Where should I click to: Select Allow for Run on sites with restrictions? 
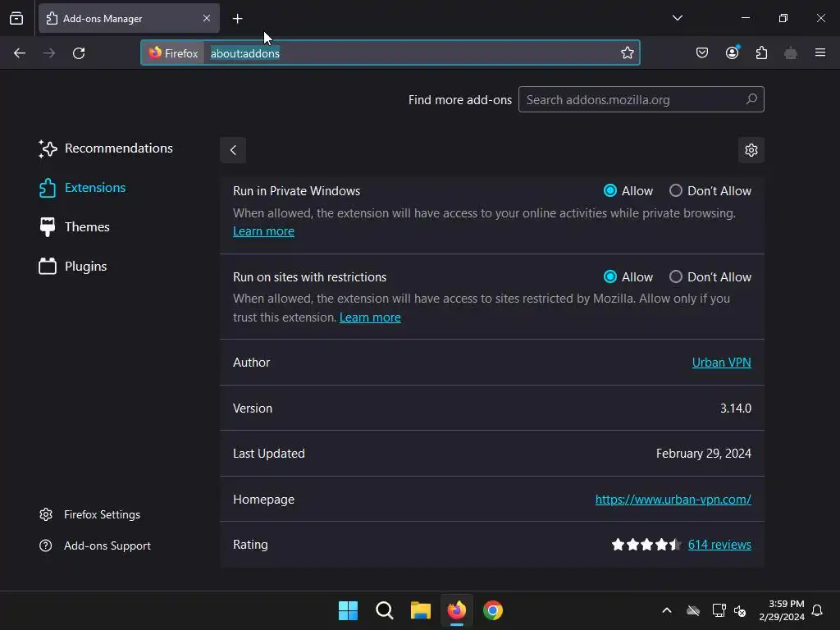(x=610, y=277)
